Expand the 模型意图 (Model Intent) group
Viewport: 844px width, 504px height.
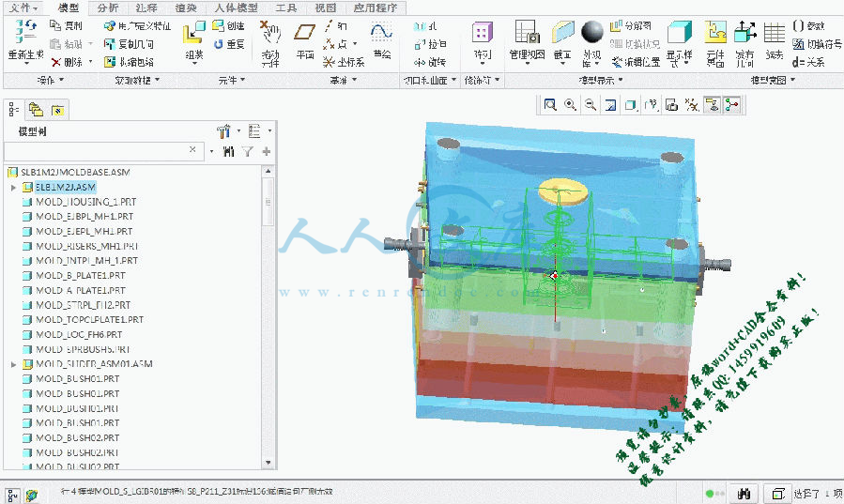[773, 80]
